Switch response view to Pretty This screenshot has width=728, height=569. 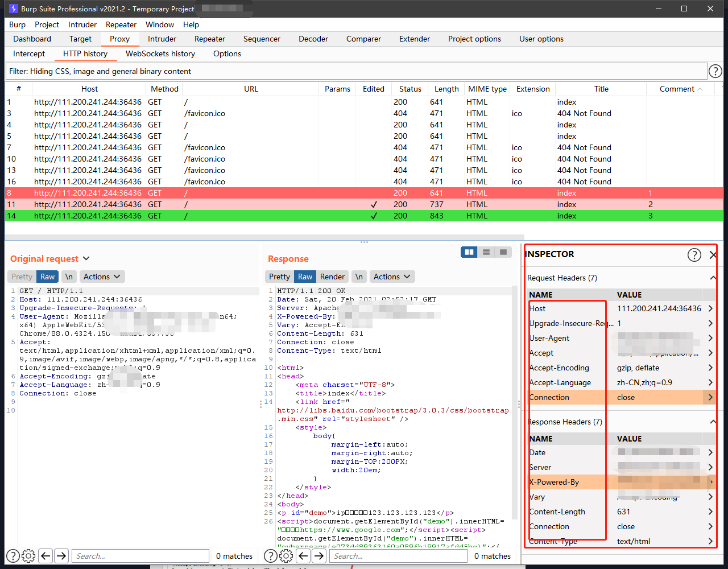(279, 277)
